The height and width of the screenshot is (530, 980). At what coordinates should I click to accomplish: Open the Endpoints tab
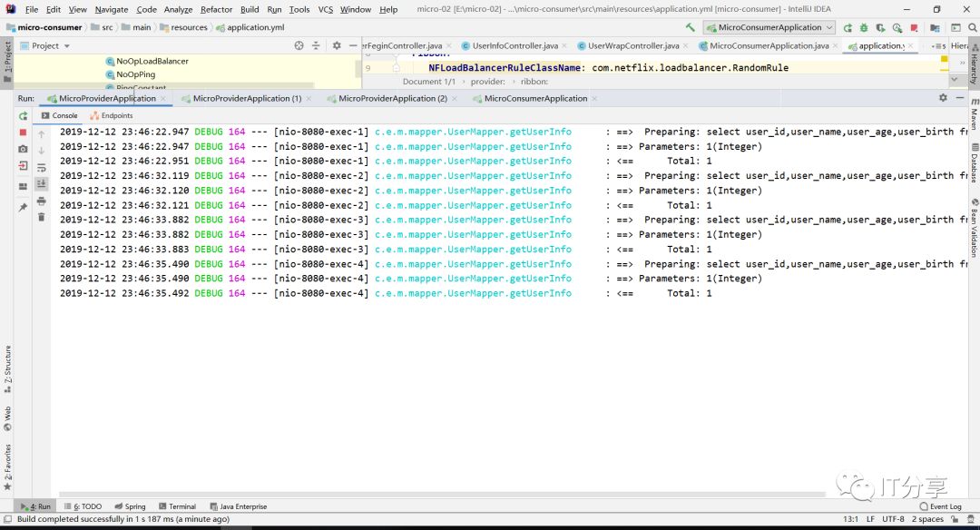point(116,116)
